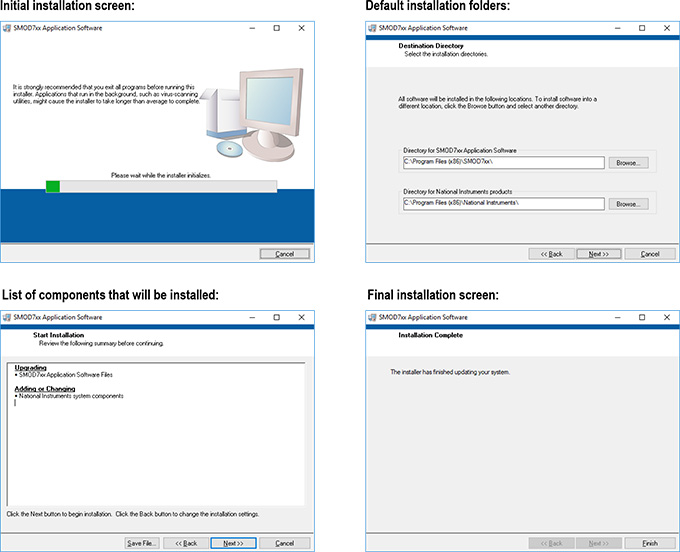The height and width of the screenshot is (552, 680).
Task: Click the National Instruments products directory path field
Action: (x=503, y=204)
